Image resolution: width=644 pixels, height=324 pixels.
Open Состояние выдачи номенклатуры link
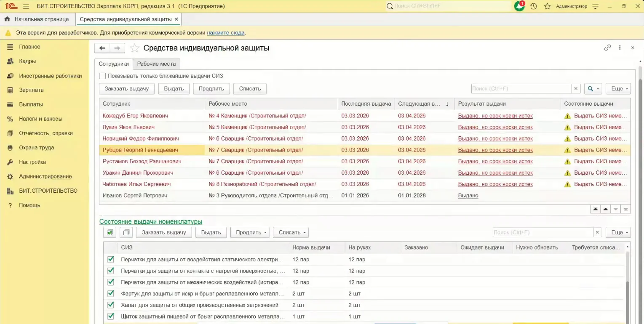[151, 222]
